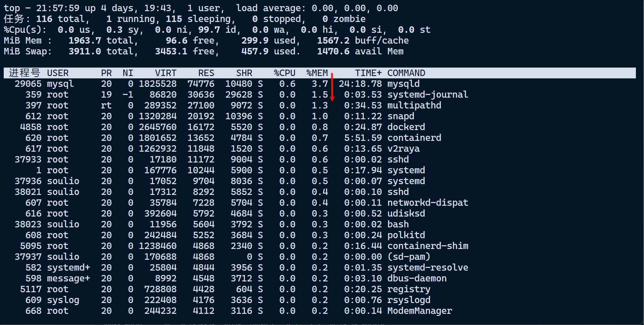
Task: Click the load average text
Action: [317, 8]
